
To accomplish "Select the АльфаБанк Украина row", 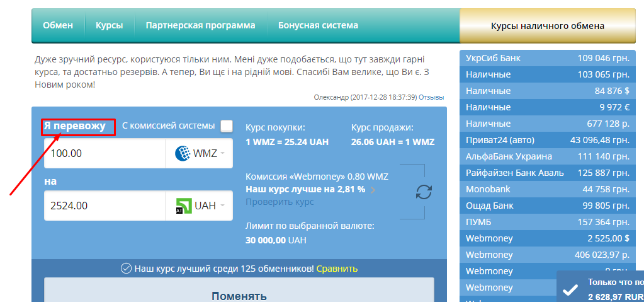I will point(548,156).
